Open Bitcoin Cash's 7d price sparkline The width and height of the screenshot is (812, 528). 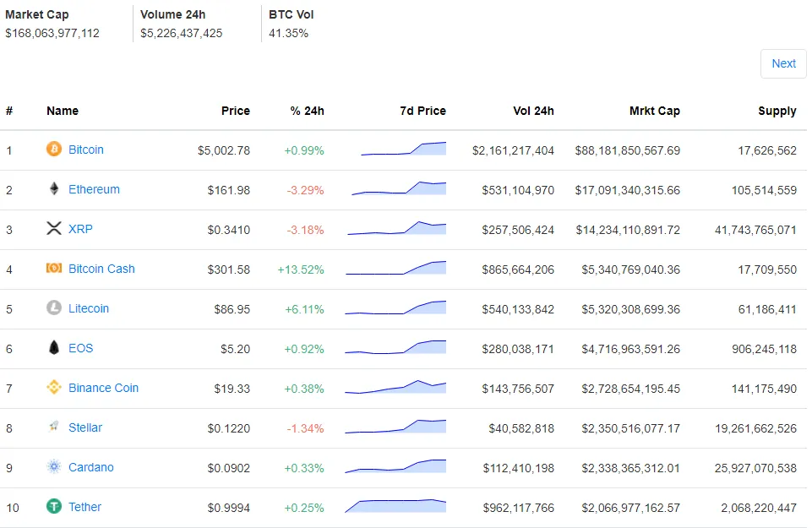point(395,268)
